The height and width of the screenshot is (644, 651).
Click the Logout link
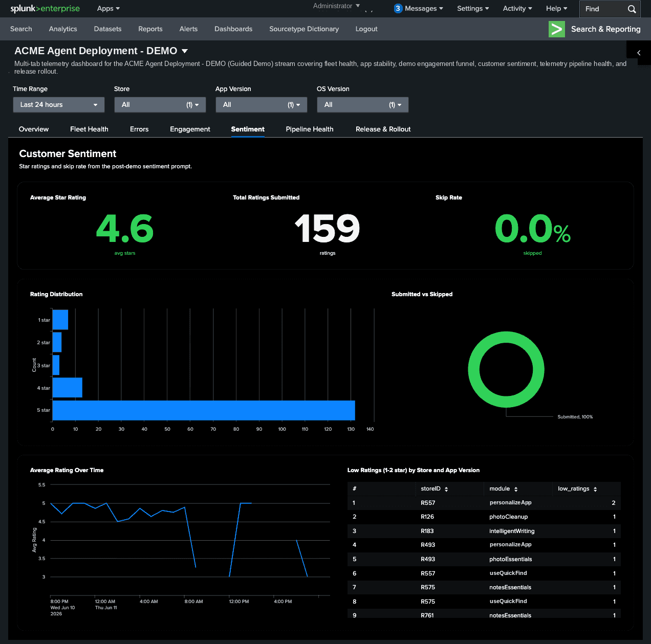pos(366,29)
